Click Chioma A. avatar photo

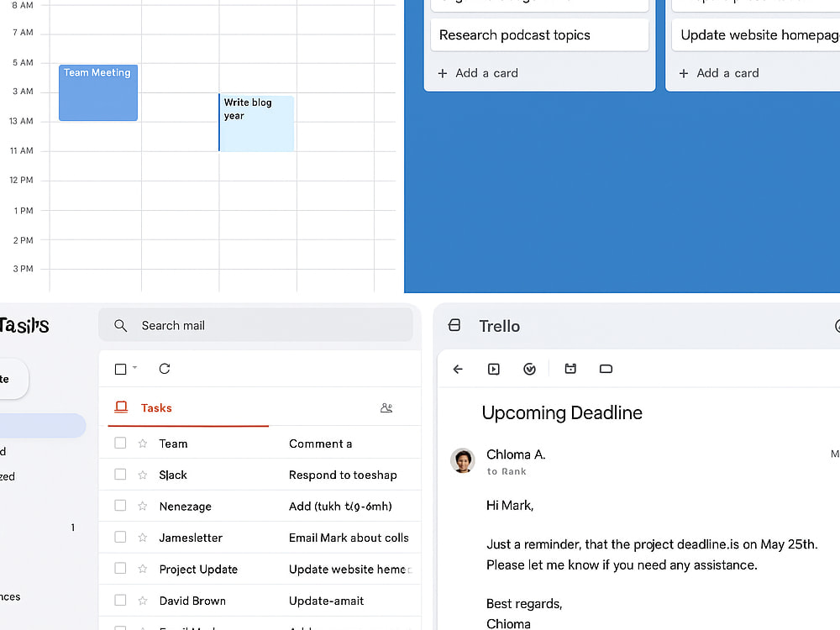(x=462, y=460)
